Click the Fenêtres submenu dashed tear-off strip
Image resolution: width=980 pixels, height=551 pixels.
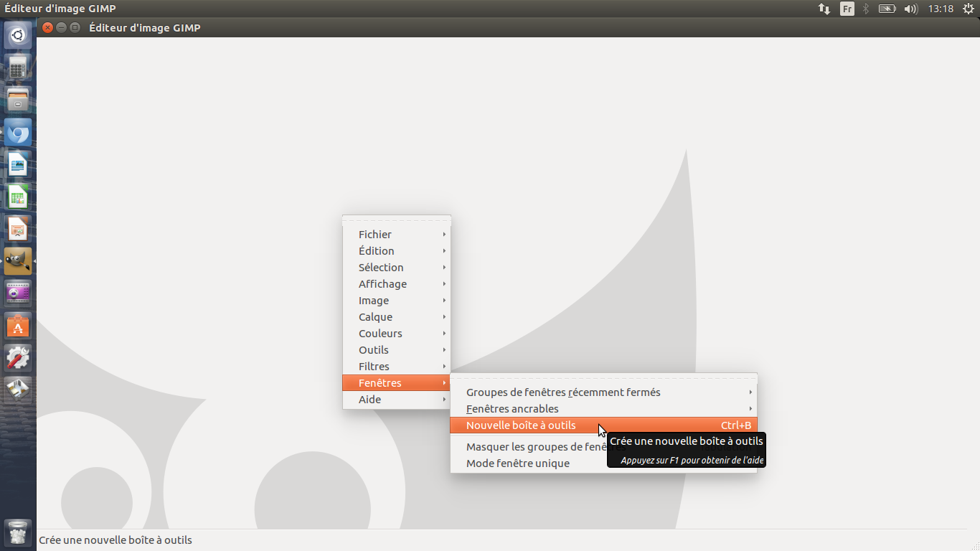point(604,379)
